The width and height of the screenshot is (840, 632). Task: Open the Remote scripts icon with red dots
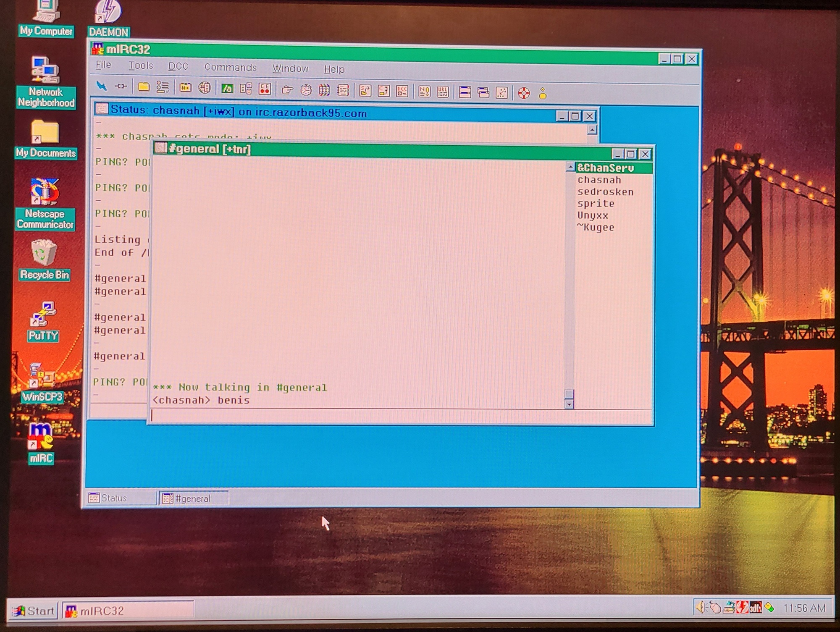pos(265,89)
